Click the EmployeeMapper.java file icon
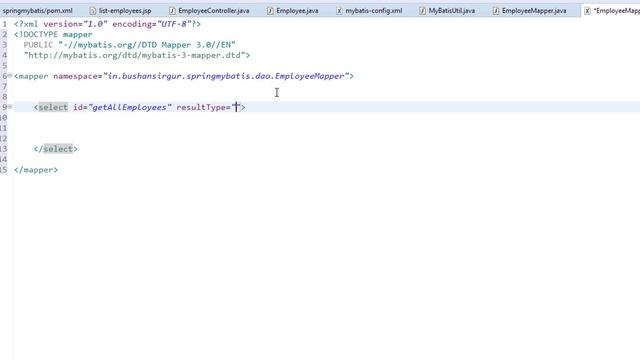The image size is (640, 360). 496,11
